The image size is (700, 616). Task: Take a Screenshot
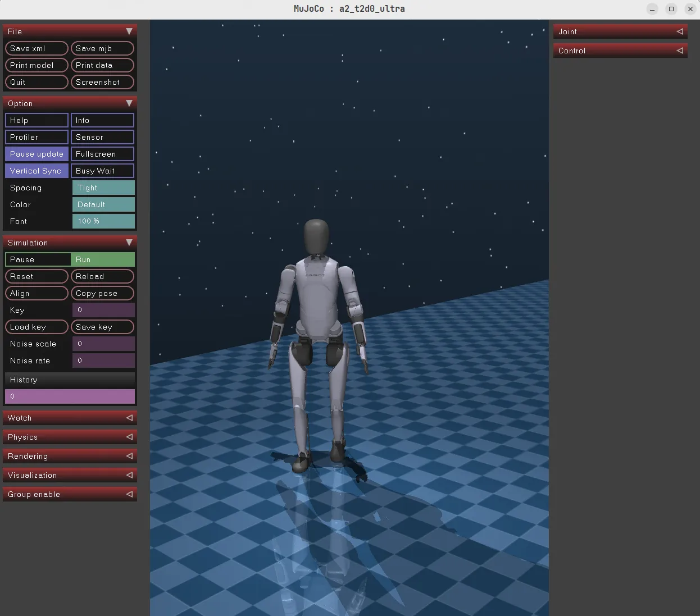(102, 82)
